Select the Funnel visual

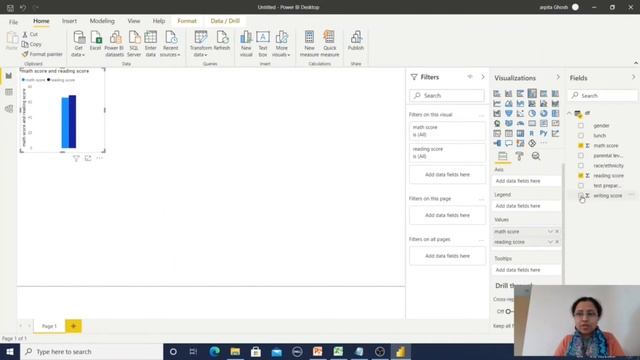[x=509, y=113]
